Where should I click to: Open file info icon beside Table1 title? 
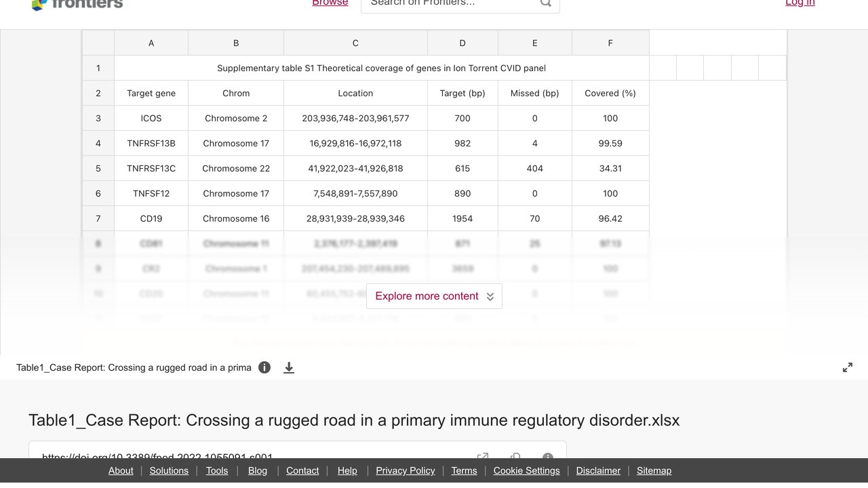pos(264,367)
